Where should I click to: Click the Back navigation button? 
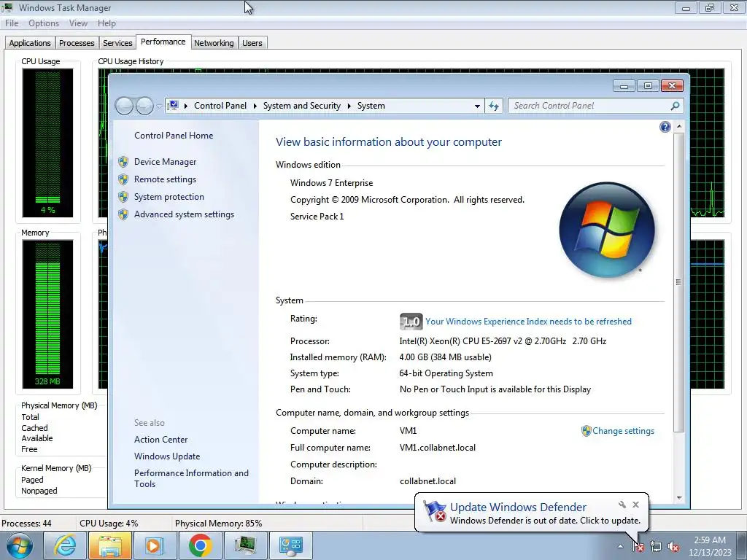(x=124, y=106)
